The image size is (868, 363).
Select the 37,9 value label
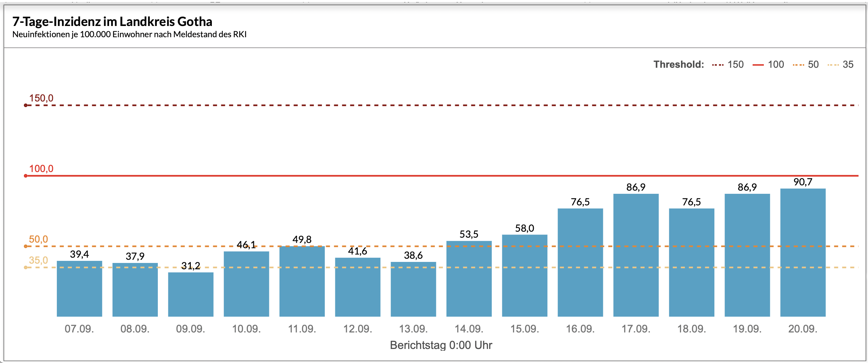pyautogui.click(x=135, y=256)
